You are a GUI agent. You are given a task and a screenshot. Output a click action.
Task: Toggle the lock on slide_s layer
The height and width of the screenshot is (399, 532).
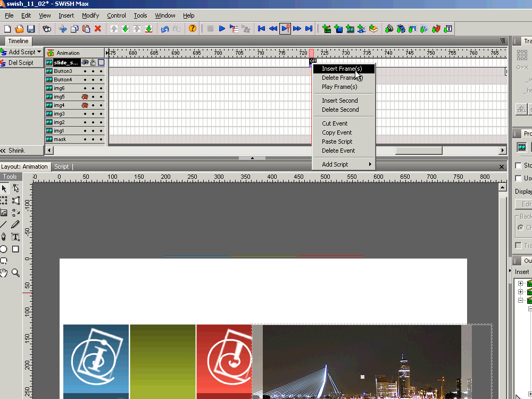pyautogui.click(x=93, y=63)
